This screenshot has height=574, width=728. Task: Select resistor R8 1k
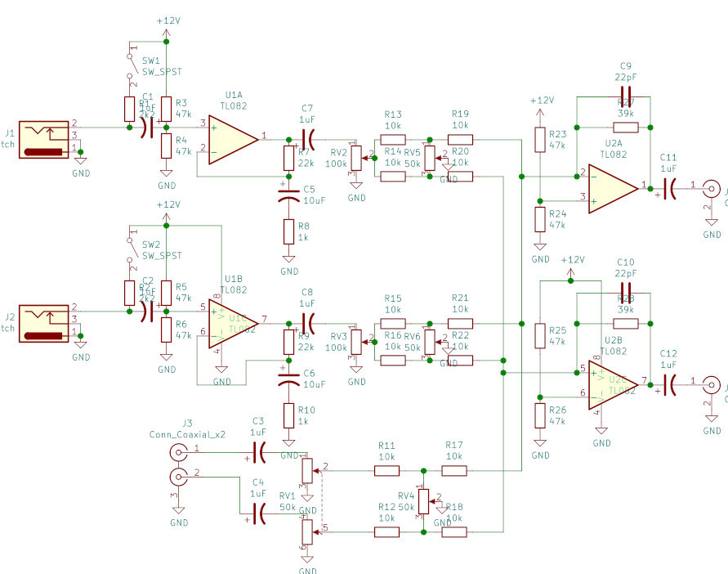point(288,231)
